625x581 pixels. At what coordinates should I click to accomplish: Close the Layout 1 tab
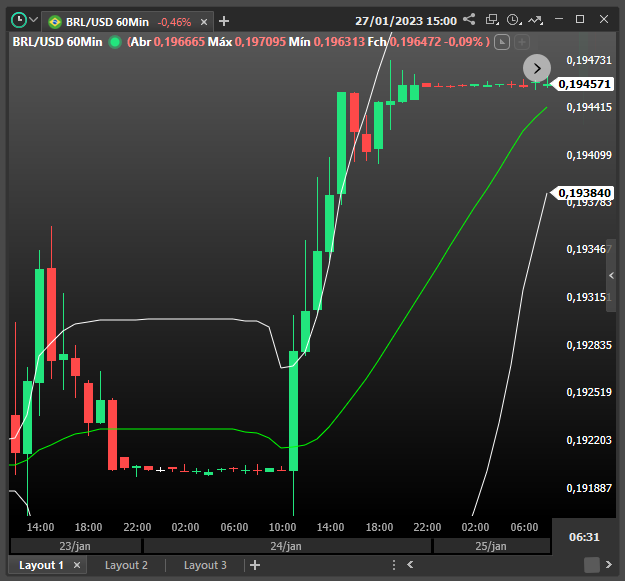[77, 565]
